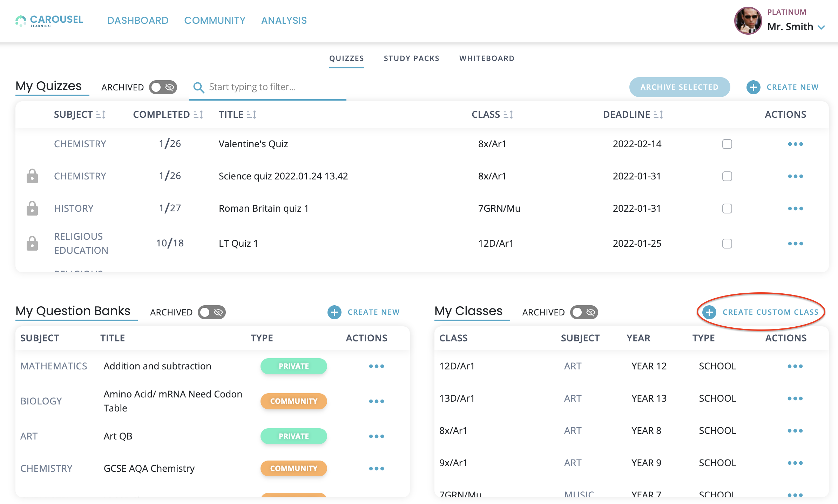The image size is (838, 504).
Task: Click the lock icon beside Roman Britain quiz
Action: coord(32,209)
